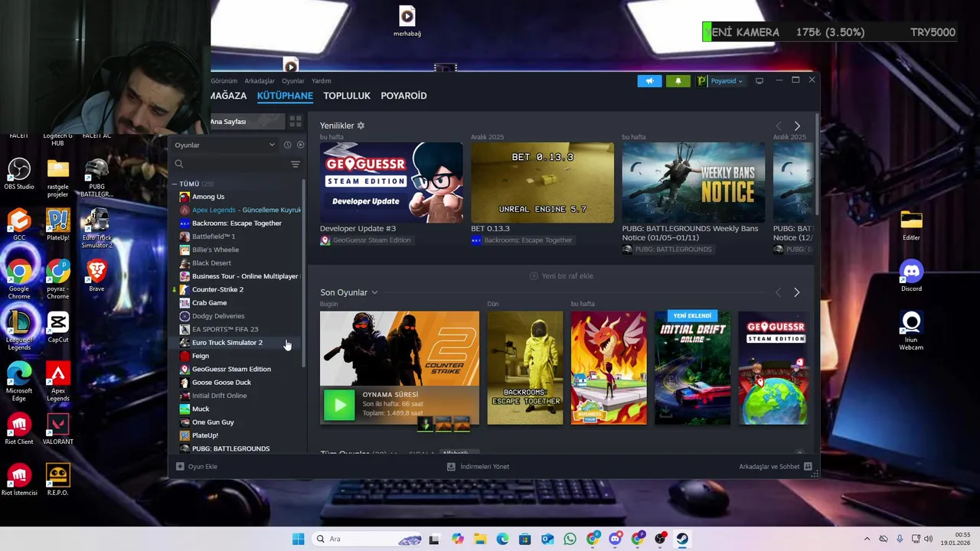Switch to collections grid view icon

[x=296, y=122]
